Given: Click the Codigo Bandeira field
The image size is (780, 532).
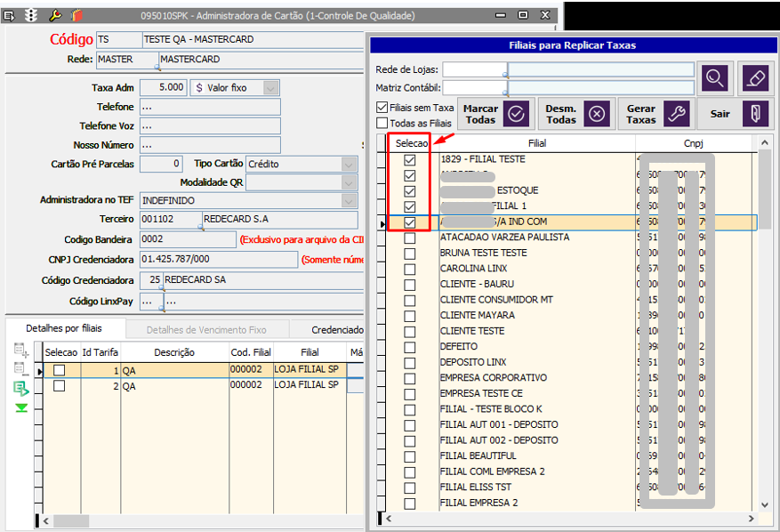Looking at the screenshot, I should 188,239.
